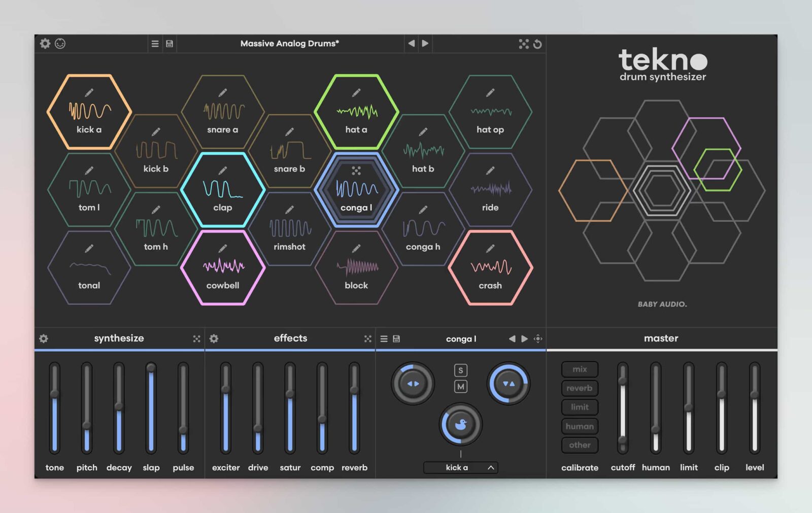
Task: Go to next preset with right arrow
Action: [x=425, y=44]
